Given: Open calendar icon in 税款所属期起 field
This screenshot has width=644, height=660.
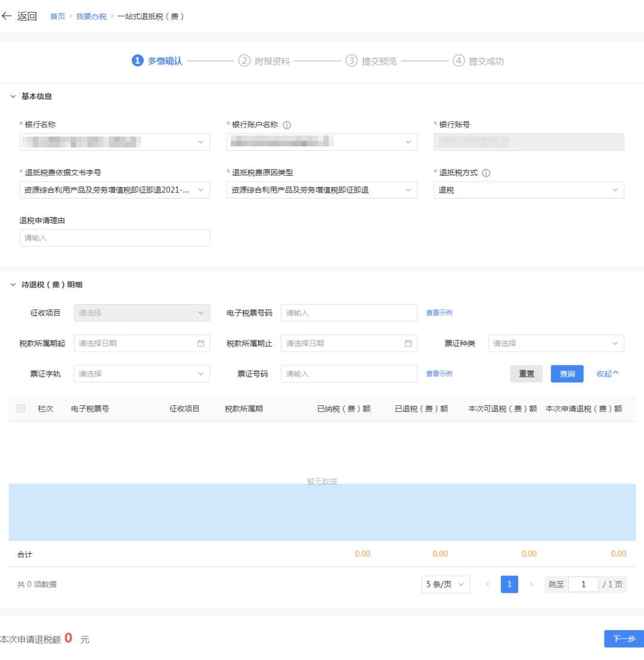Looking at the screenshot, I should (200, 343).
